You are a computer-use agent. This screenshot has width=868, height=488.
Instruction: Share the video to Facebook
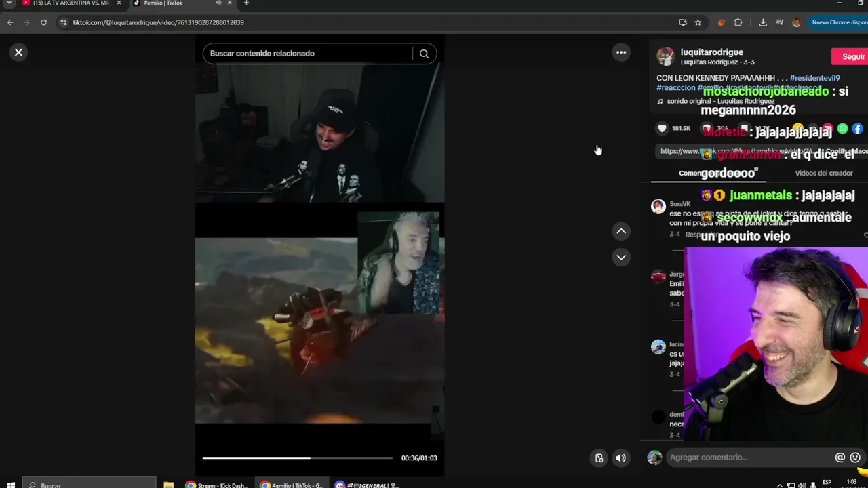coord(857,129)
